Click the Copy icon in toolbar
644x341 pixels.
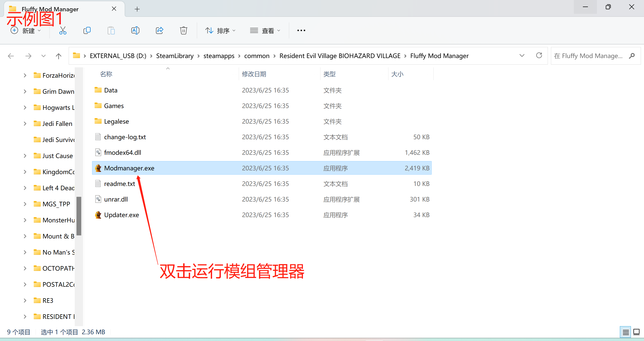pyautogui.click(x=87, y=31)
